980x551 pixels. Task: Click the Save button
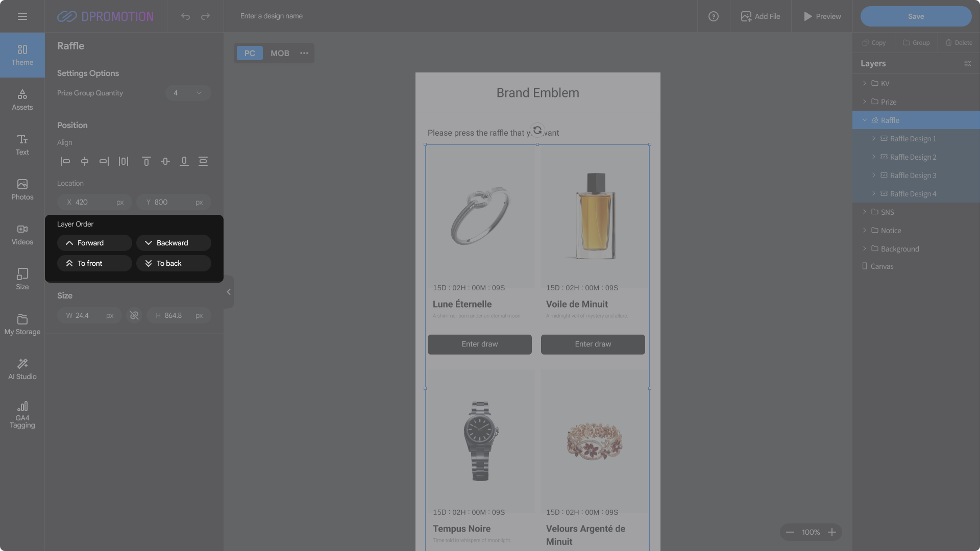tap(916, 16)
